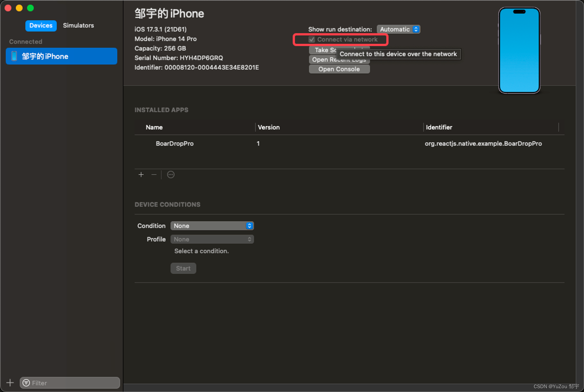
Task: Click the blue iPhone 14 Pro image
Action: coord(519,51)
